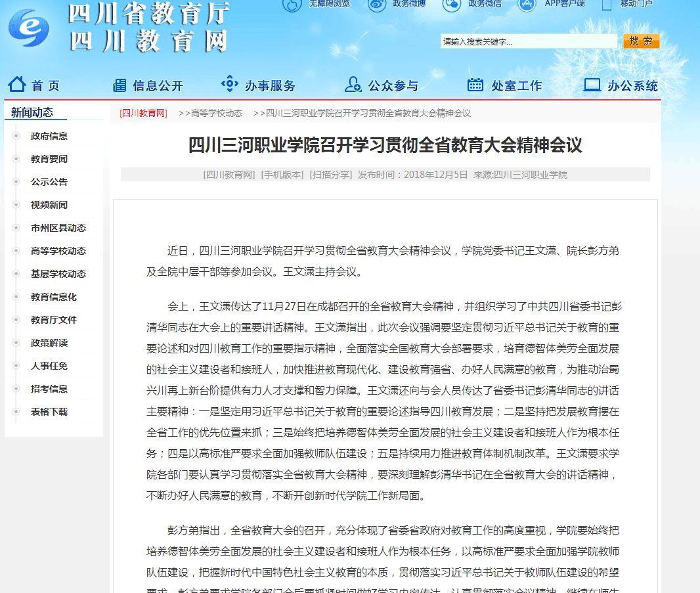Open the [扫描分享] share link
Image resolution: width=700 pixels, height=593 pixels.
click(x=331, y=175)
